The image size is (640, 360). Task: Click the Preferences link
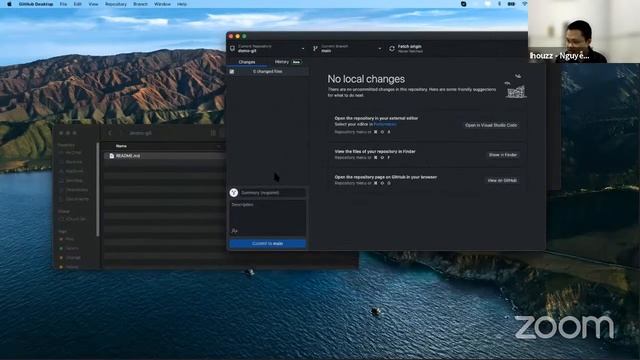point(385,124)
